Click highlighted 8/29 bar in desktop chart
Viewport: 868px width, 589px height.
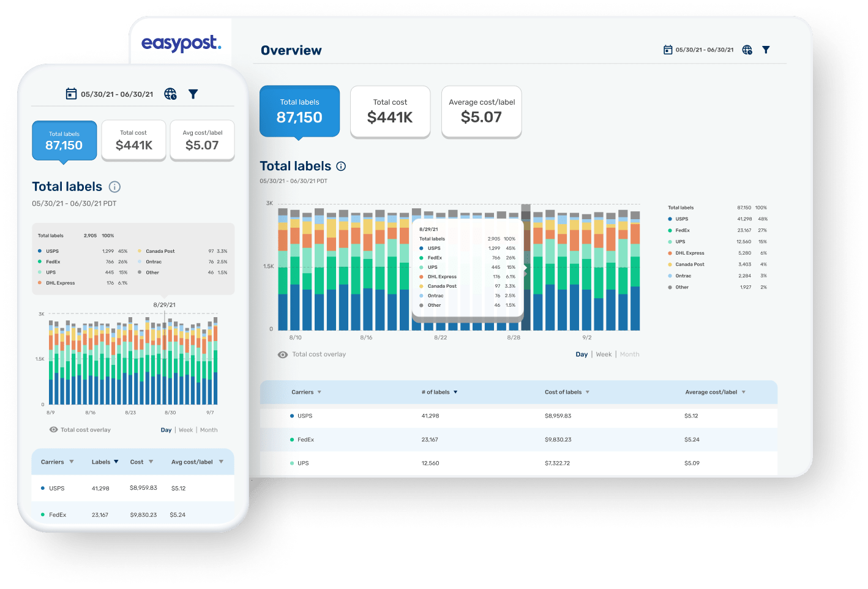[526, 268]
